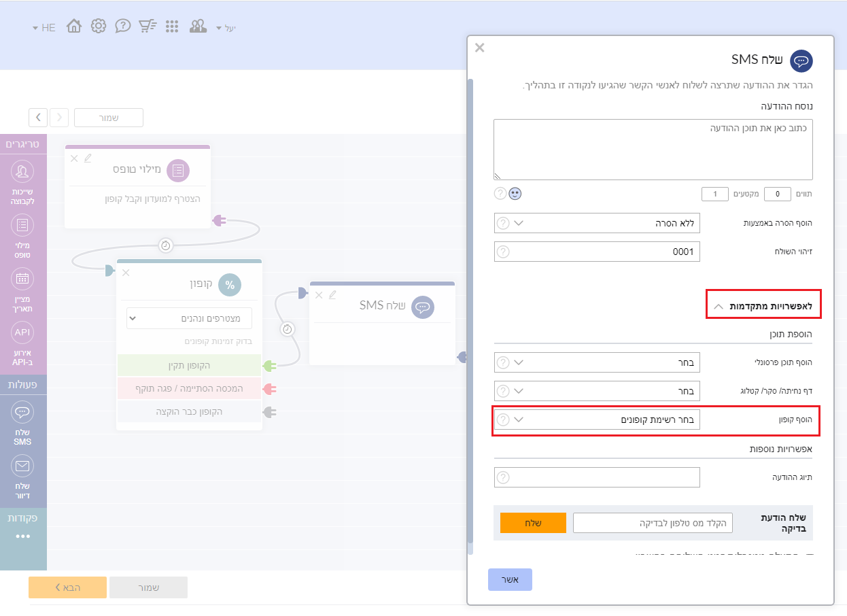This screenshot has height=616, width=847.
Task: Click the sender ID field 0001
Action: [597, 252]
